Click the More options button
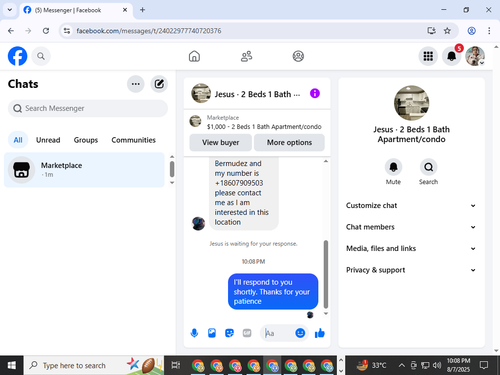Screen dimensions: 500x375 289,142
